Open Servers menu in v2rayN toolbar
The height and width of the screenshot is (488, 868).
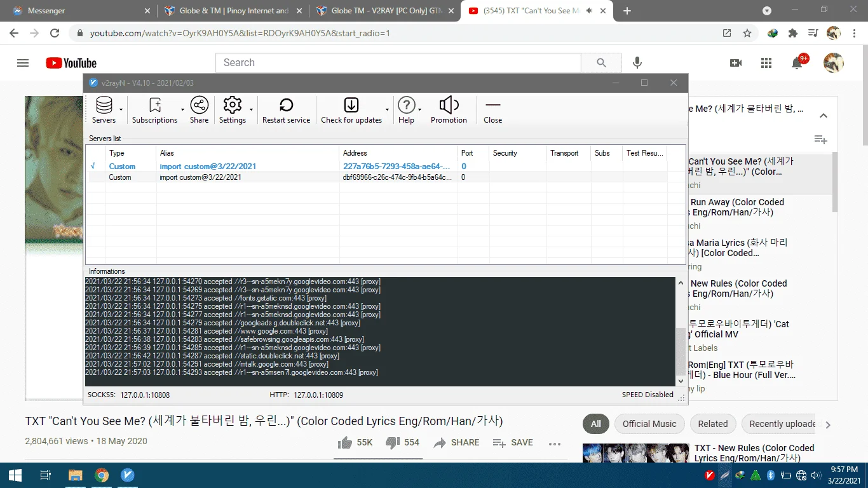pos(104,111)
